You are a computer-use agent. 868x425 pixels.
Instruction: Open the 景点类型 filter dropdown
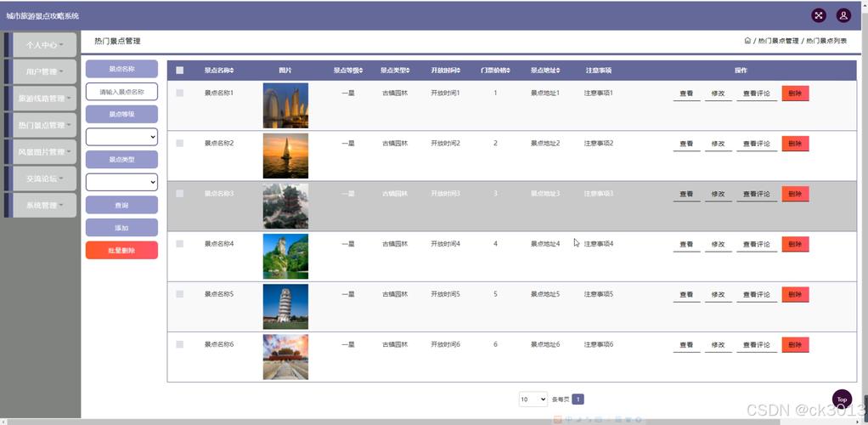(x=121, y=182)
